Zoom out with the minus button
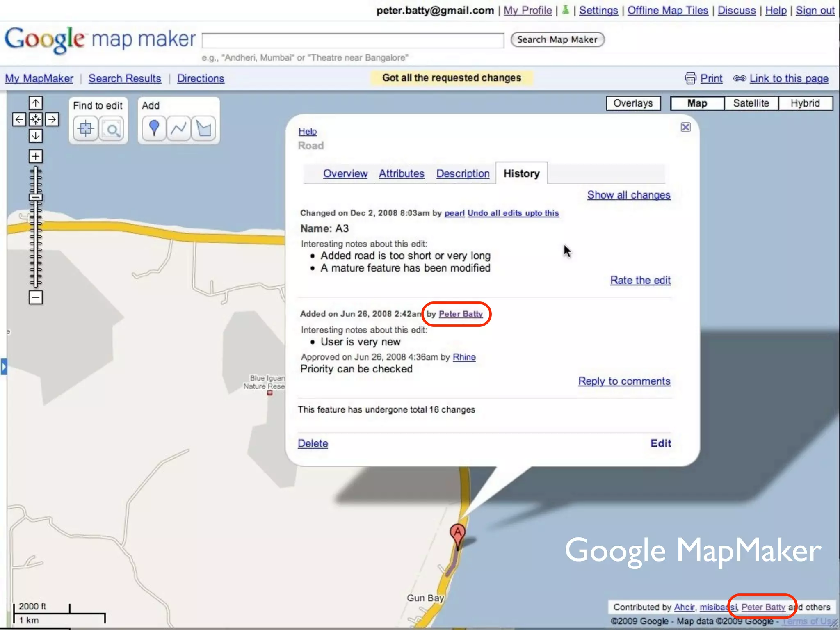 [x=36, y=297]
